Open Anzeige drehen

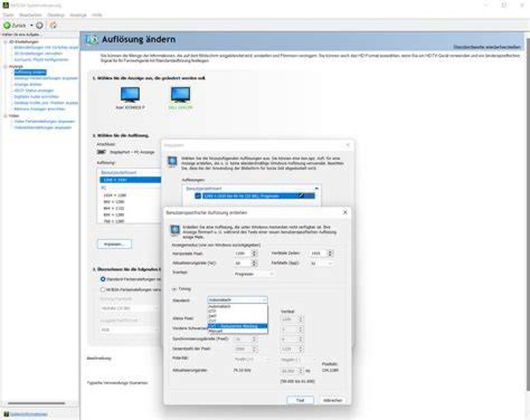click(x=28, y=85)
